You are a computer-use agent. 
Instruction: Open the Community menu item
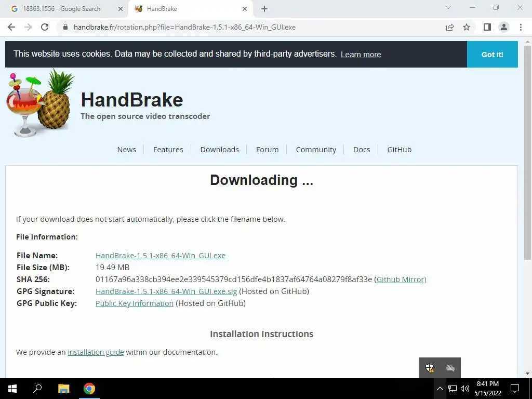316,150
